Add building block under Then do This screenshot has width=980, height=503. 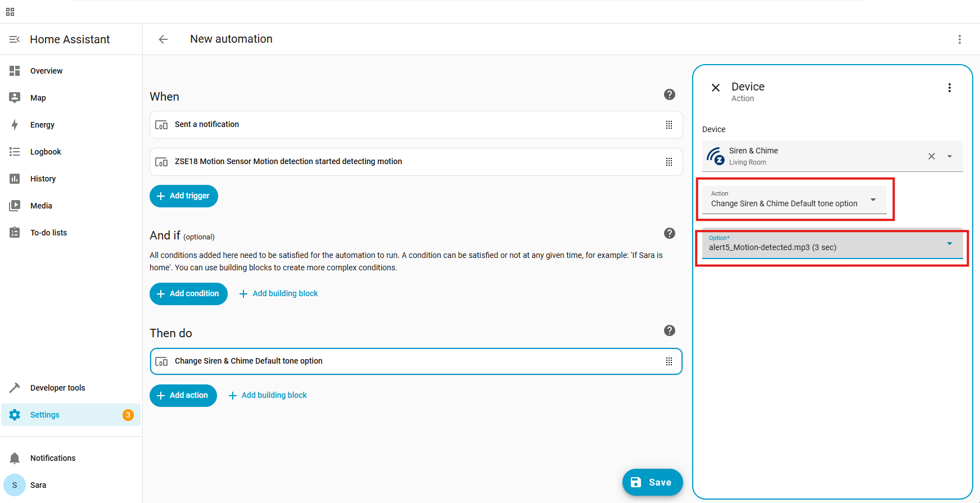click(268, 395)
